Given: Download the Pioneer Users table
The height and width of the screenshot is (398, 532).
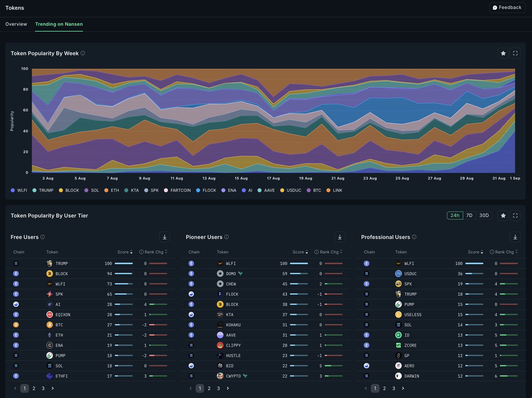Looking at the screenshot, I should (340, 237).
